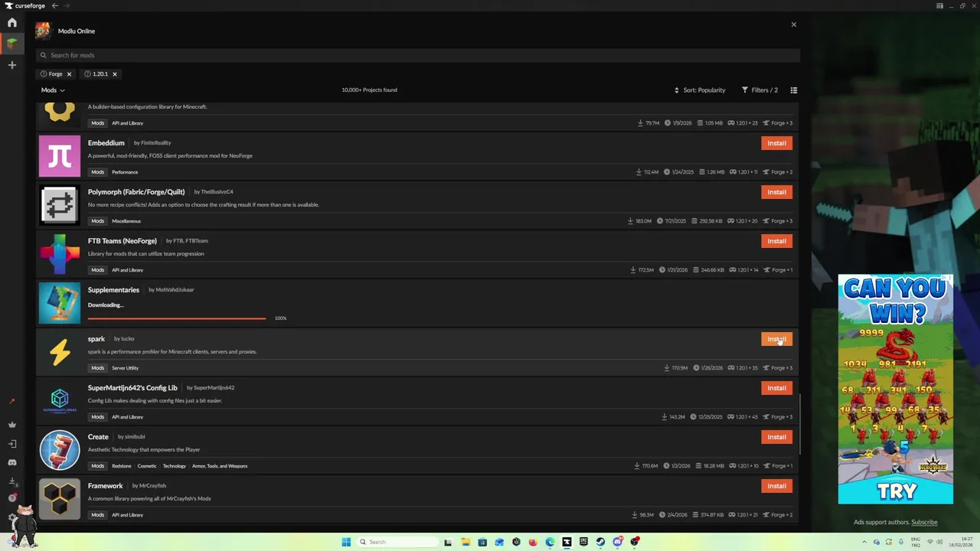Open Microsoft Store from the taskbar
980x551 pixels.
(x=482, y=542)
